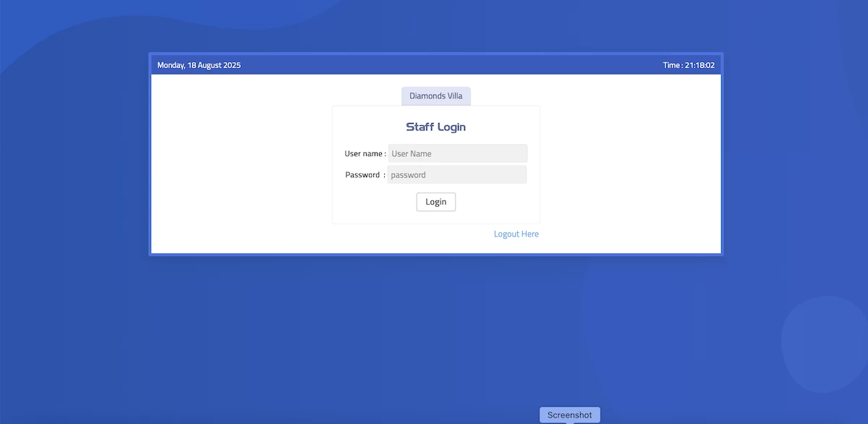Click empty white area right of login card

click(629, 165)
